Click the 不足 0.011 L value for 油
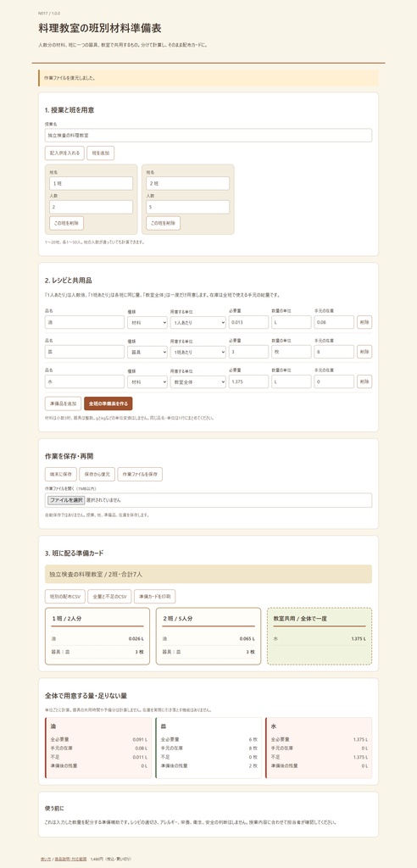This screenshot has width=417, height=868. 140,757
